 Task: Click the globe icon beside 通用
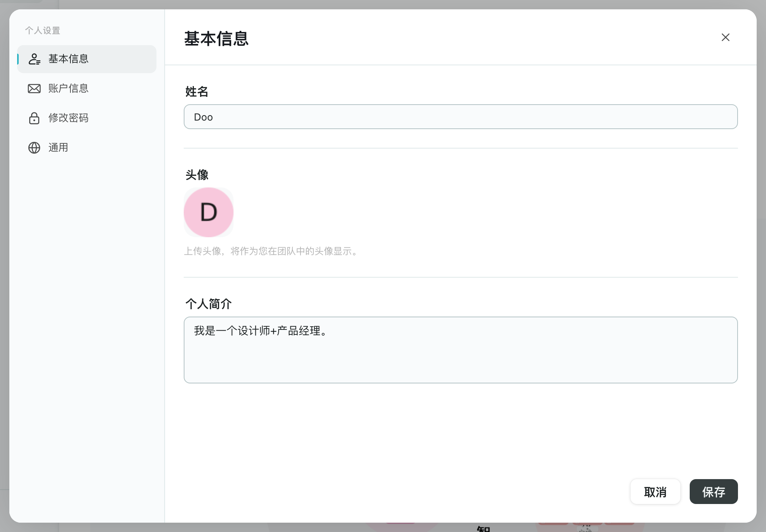pos(34,148)
